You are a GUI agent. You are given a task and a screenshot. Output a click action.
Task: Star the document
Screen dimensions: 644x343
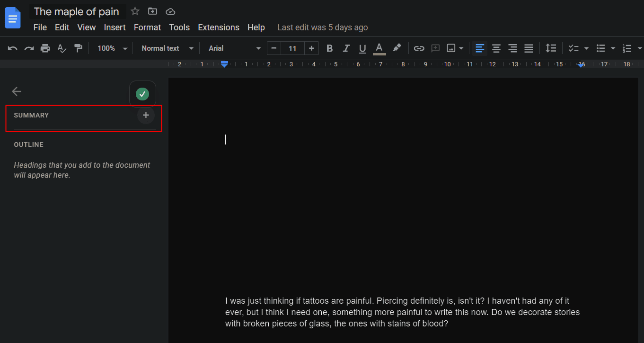pos(135,11)
